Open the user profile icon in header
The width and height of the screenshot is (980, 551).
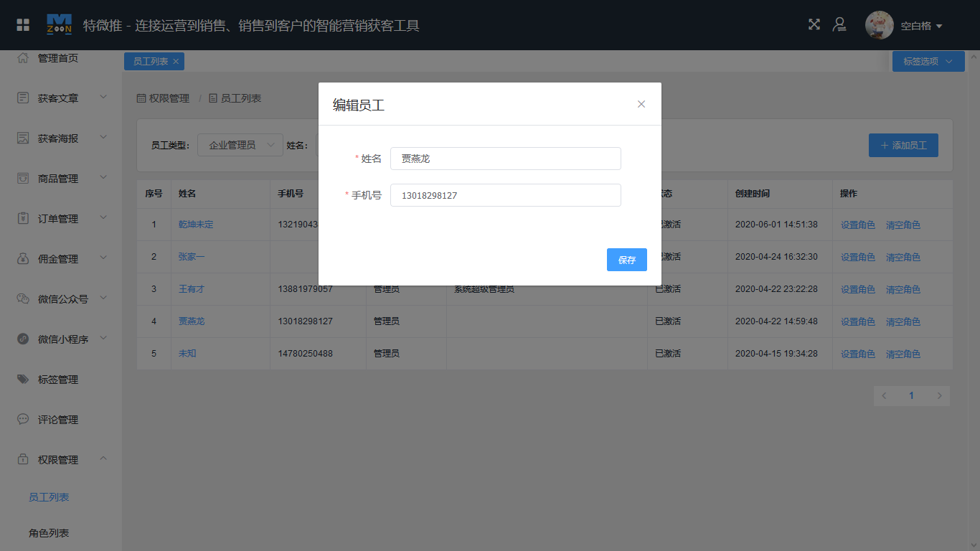839,24
